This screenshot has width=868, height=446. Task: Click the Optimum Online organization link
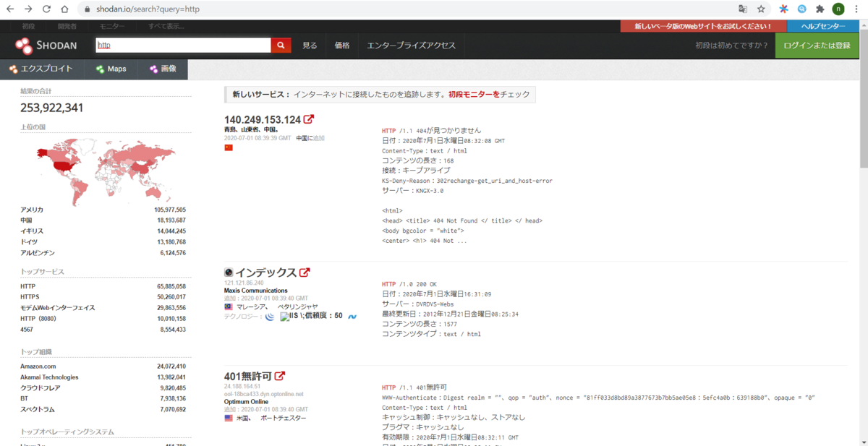(x=246, y=402)
